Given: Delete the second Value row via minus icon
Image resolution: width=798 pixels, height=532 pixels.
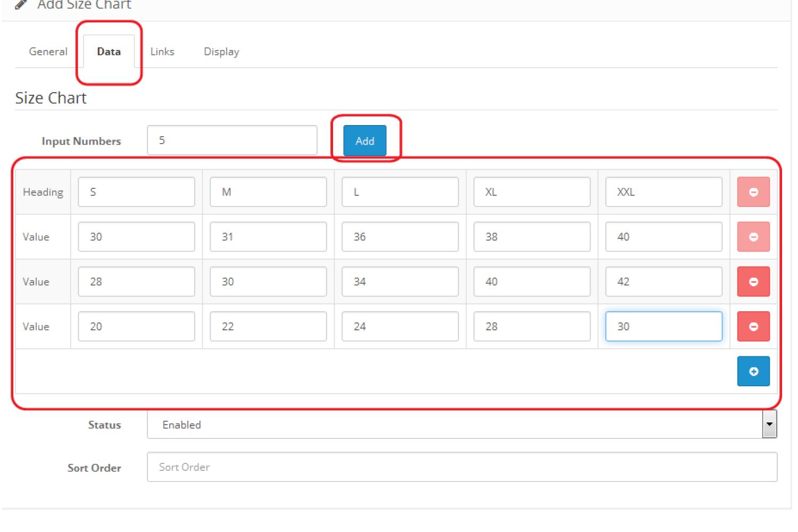Looking at the screenshot, I should [753, 281].
